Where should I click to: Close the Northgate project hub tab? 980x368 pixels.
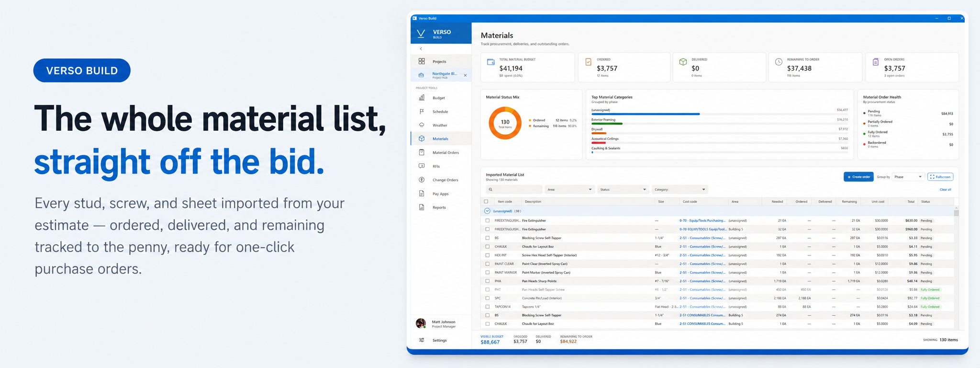pyautogui.click(x=465, y=75)
